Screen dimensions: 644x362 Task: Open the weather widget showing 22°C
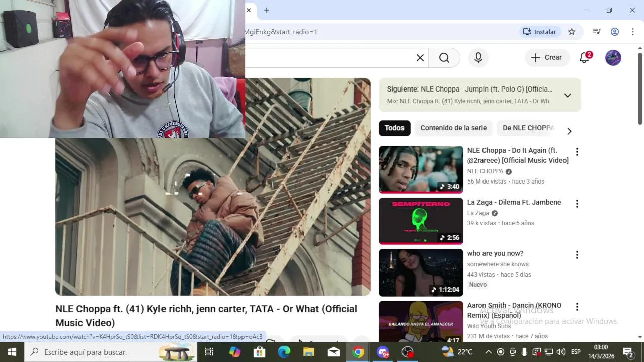(x=457, y=352)
